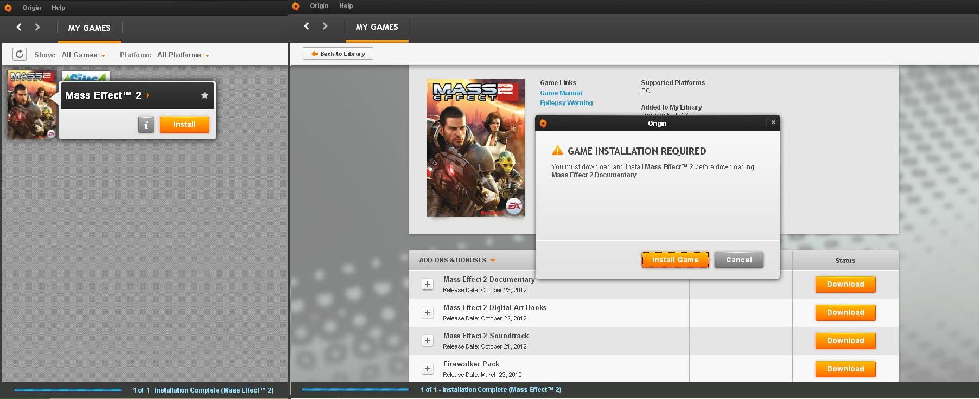
Task: Open Help menu in left window
Action: [59, 8]
